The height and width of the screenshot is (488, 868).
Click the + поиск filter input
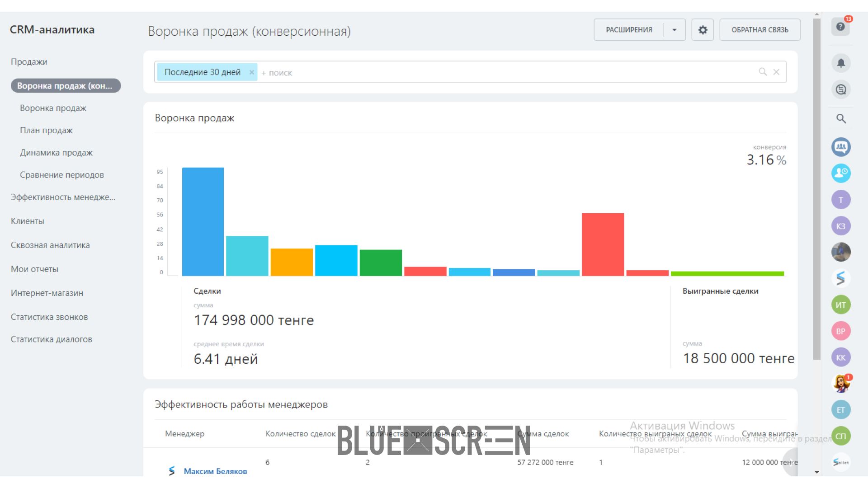coord(506,72)
